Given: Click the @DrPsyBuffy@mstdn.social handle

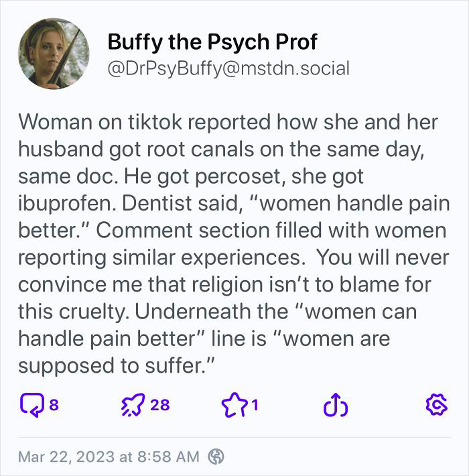Looking at the screenshot, I should pyautogui.click(x=228, y=68).
